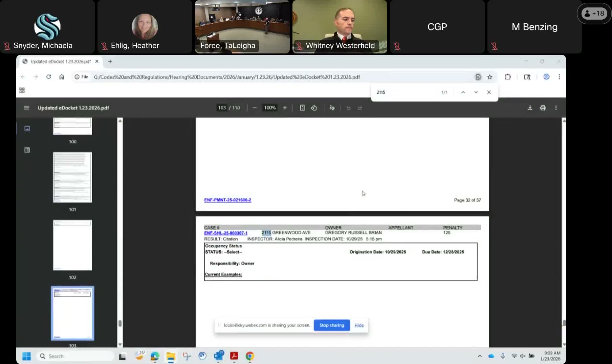Download the PDF with the download icon
This screenshot has height=364, width=612.
530,108
